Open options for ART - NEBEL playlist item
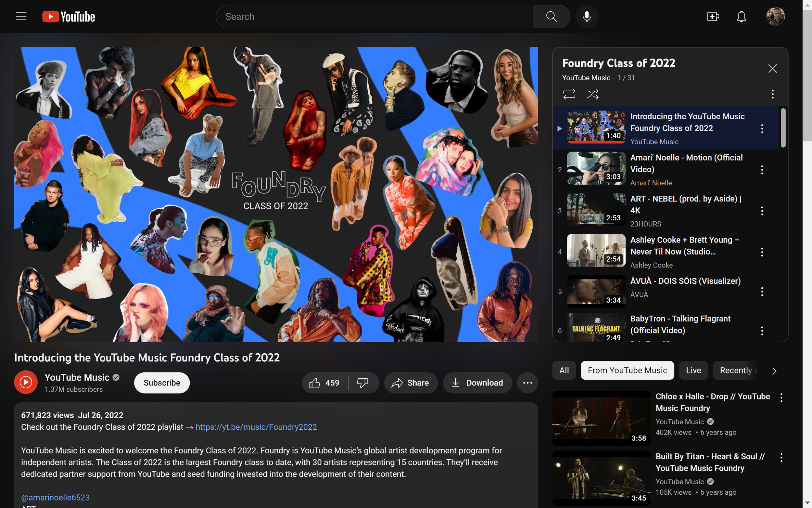The image size is (812, 508). pos(762,211)
